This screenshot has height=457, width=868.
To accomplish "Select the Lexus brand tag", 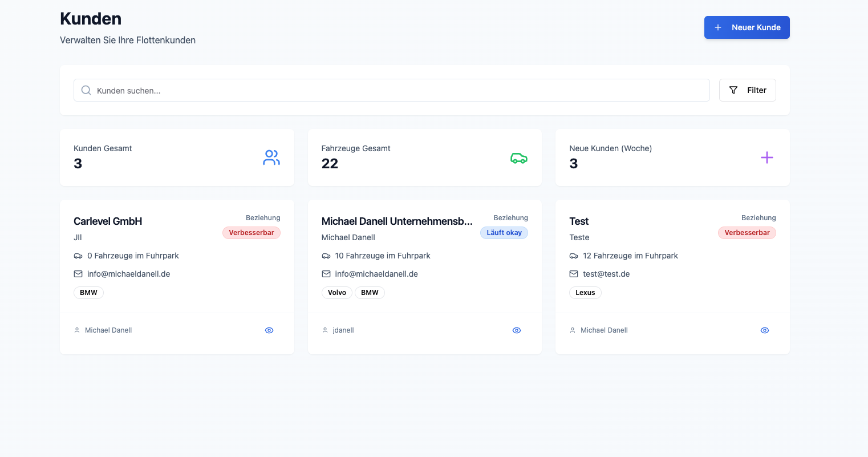I will [x=585, y=293].
